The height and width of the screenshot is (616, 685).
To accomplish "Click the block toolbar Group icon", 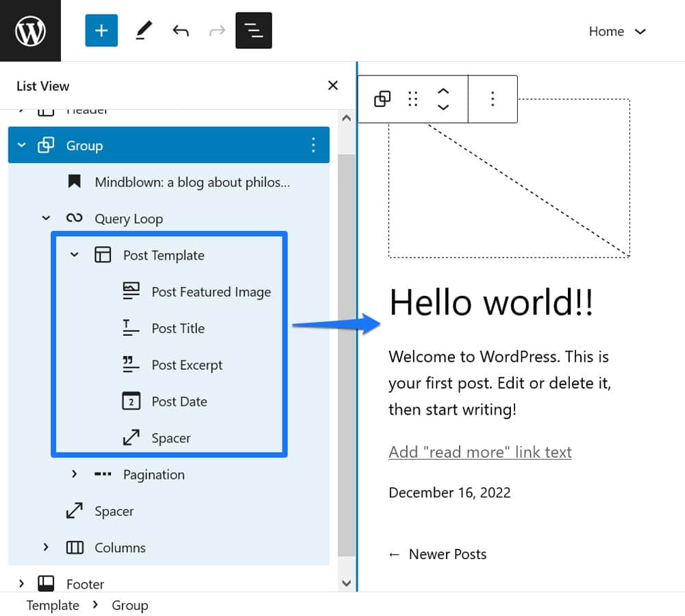I will (382, 99).
